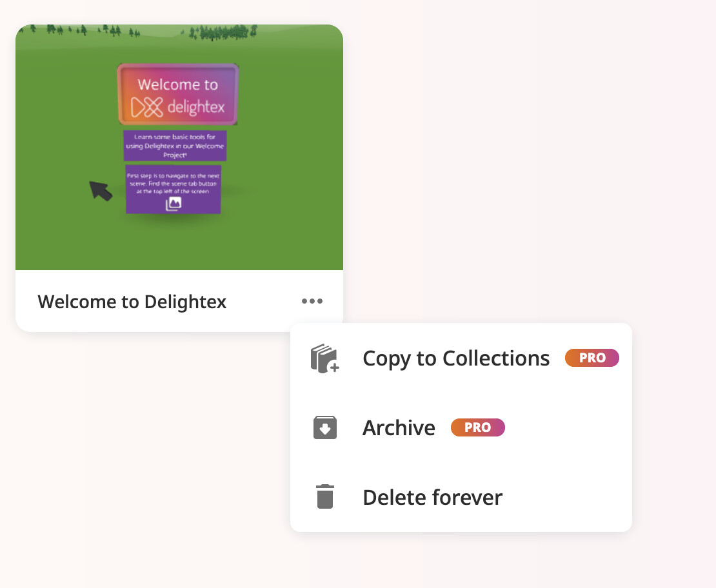Click the Copy to Collections books icon
Viewport: 716px width, 588px height.
click(324, 358)
